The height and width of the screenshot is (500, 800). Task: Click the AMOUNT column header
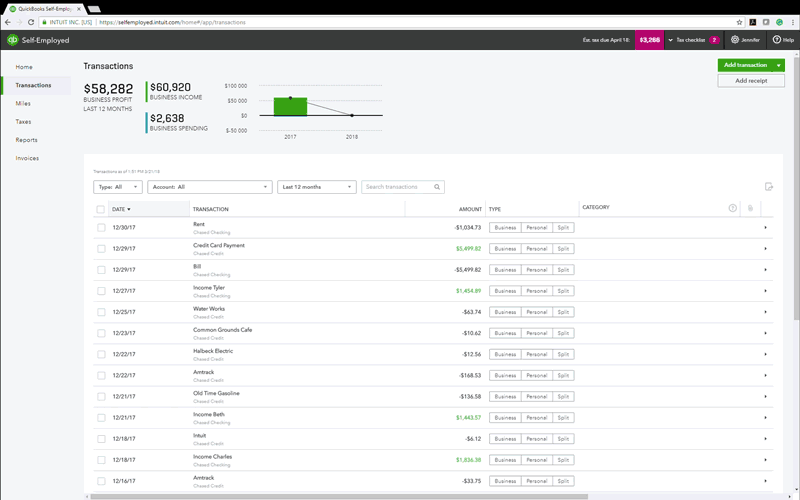point(470,209)
